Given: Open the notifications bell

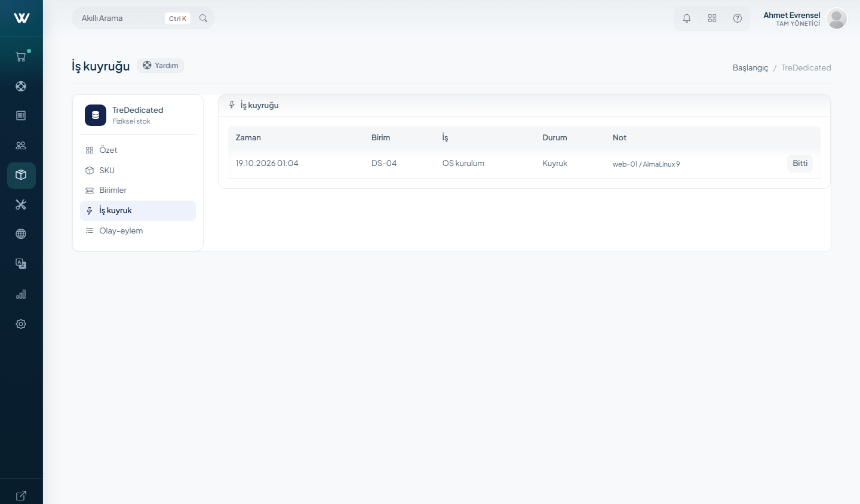Looking at the screenshot, I should (687, 19).
